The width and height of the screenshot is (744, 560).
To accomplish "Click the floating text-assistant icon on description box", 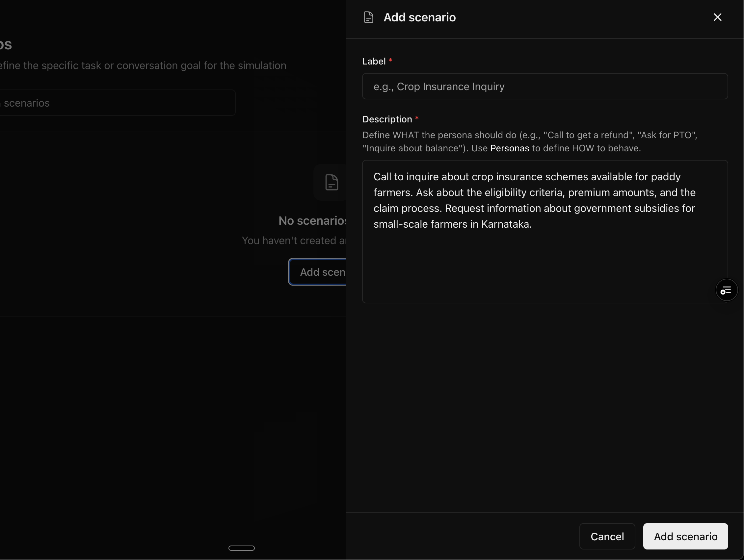I will coord(726,290).
